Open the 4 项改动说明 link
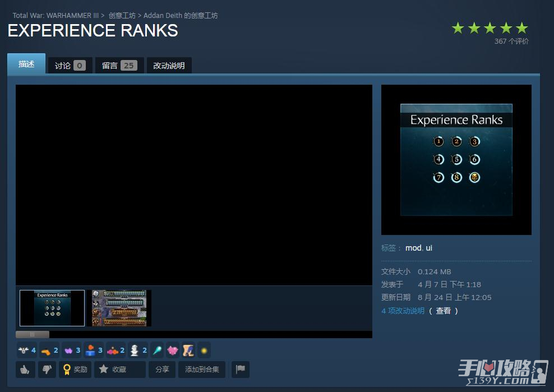The height and width of the screenshot is (392, 554). (403, 311)
